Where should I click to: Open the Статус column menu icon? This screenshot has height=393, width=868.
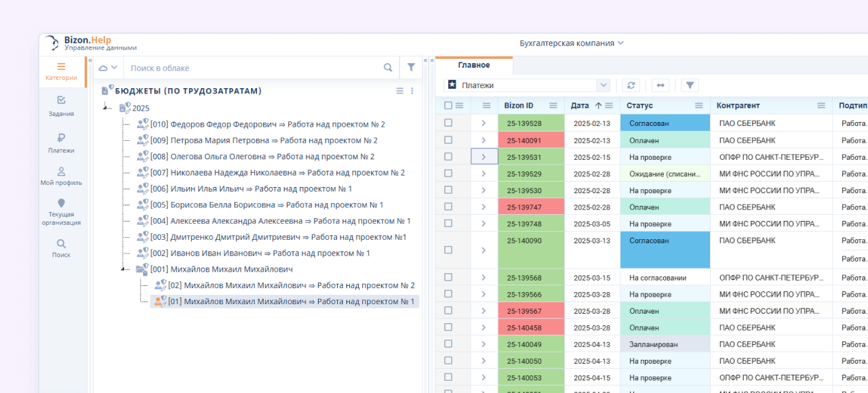pyautogui.click(x=699, y=106)
